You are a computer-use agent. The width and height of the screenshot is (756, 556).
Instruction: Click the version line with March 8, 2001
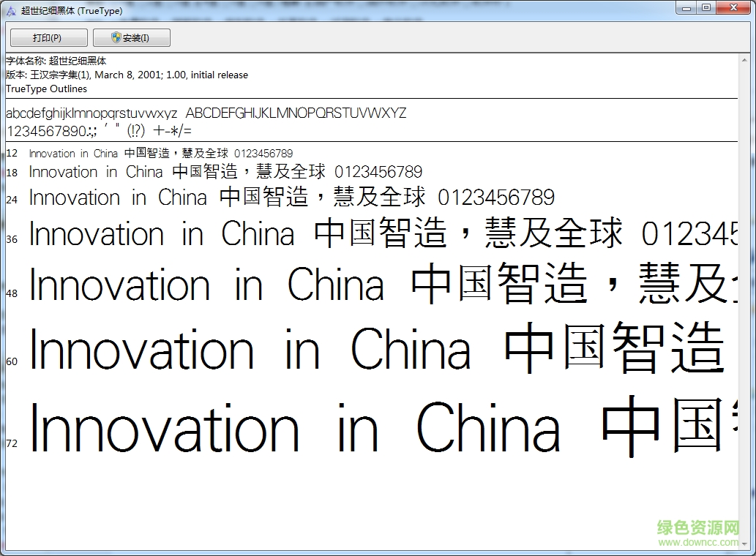[127, 75]
